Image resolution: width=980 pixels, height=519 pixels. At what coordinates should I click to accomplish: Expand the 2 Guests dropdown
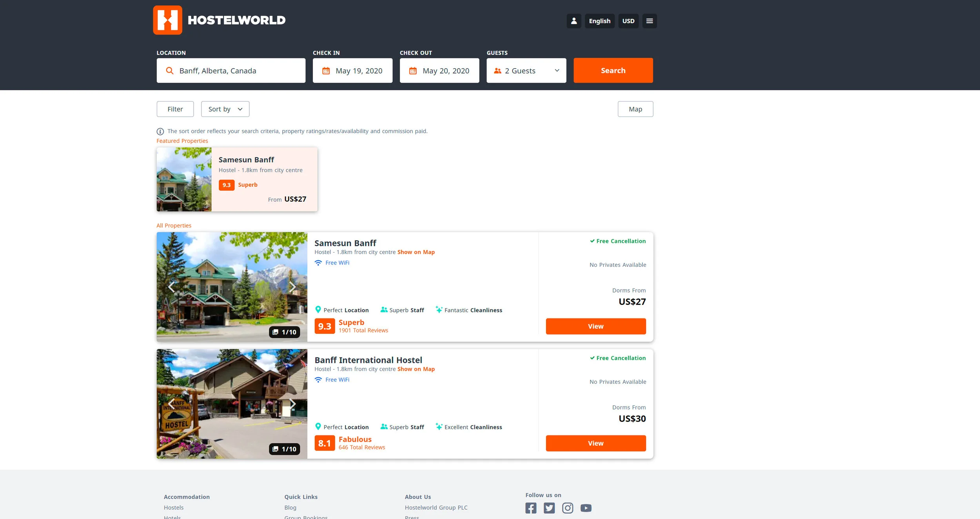[x=526, y=71]
